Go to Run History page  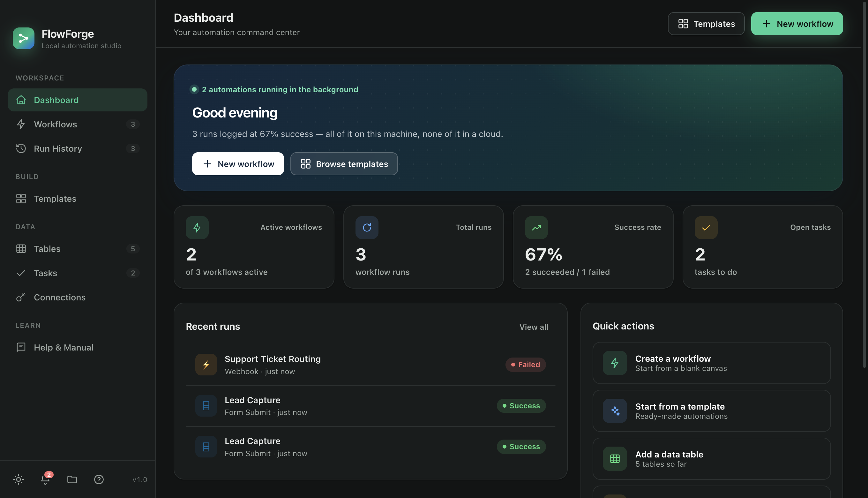tap(77, 148)
